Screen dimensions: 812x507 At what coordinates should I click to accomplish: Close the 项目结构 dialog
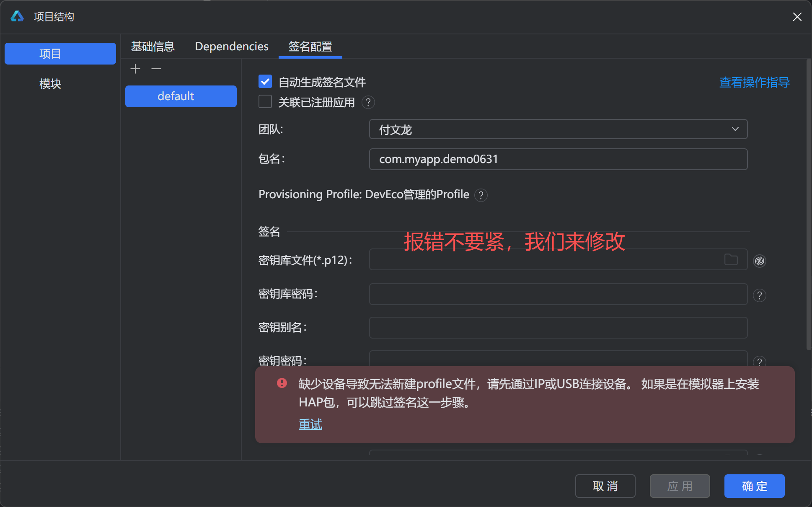point(797,17)
